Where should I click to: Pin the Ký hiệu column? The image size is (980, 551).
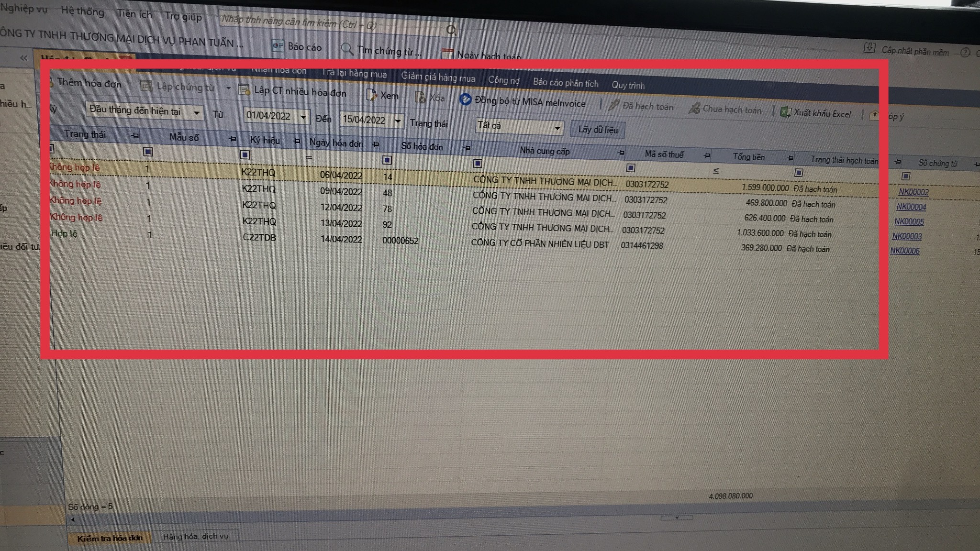click(296, 141)
